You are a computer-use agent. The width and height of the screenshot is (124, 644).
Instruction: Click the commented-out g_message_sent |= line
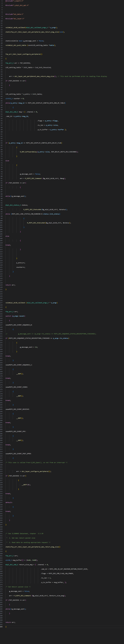(x=51, y=334)
